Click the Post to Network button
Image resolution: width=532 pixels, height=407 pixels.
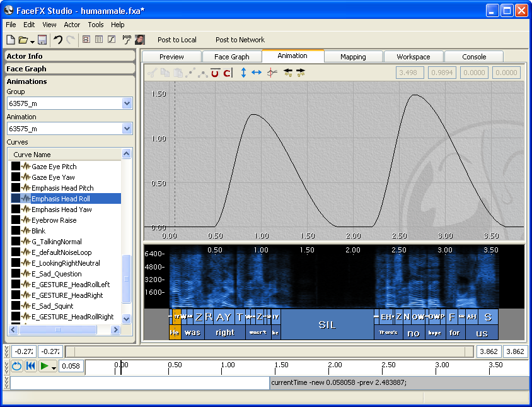pos(240,40)
